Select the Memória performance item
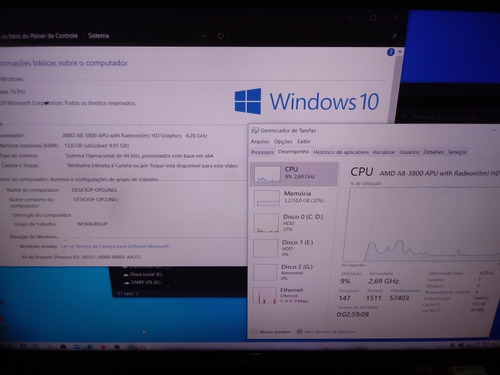The width and height of the screenshot is (500, 375). 294,198
